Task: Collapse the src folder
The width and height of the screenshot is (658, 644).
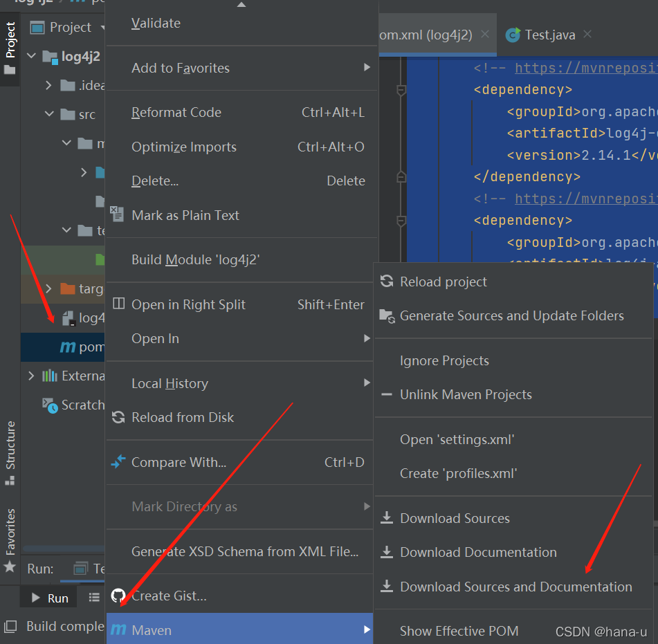Action: click(x=49, y=114)
